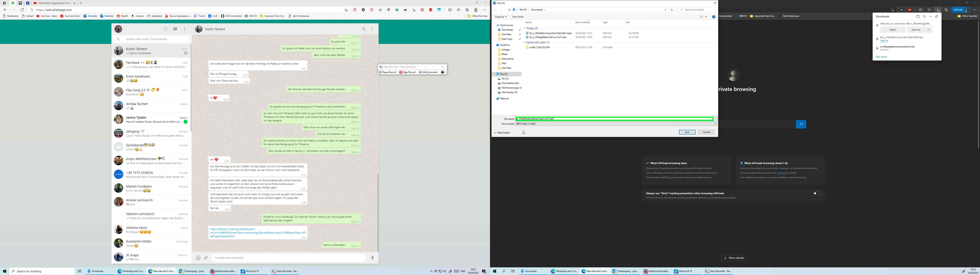Click Save button in dialog
980x275 pixels.
pos(687,132)
